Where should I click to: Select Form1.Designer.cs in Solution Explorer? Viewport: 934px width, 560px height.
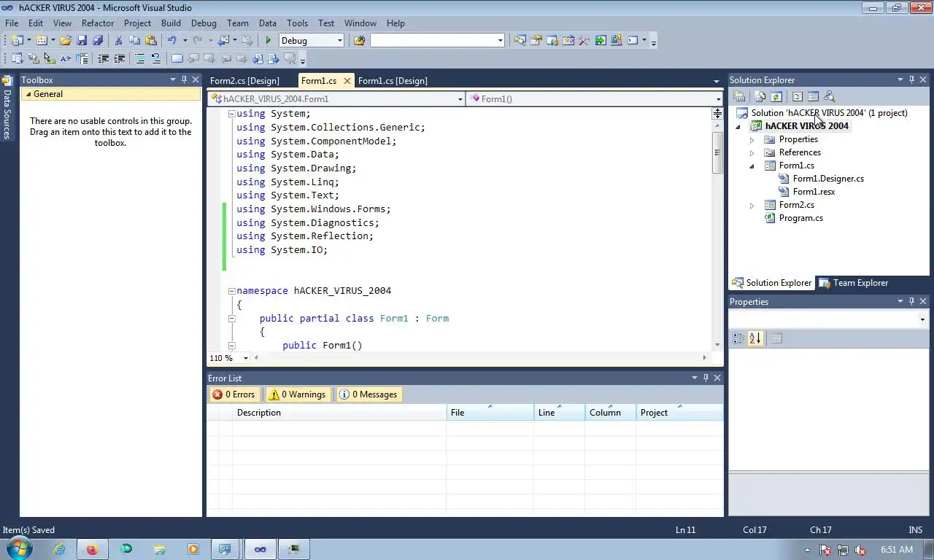tap(828, 179)
